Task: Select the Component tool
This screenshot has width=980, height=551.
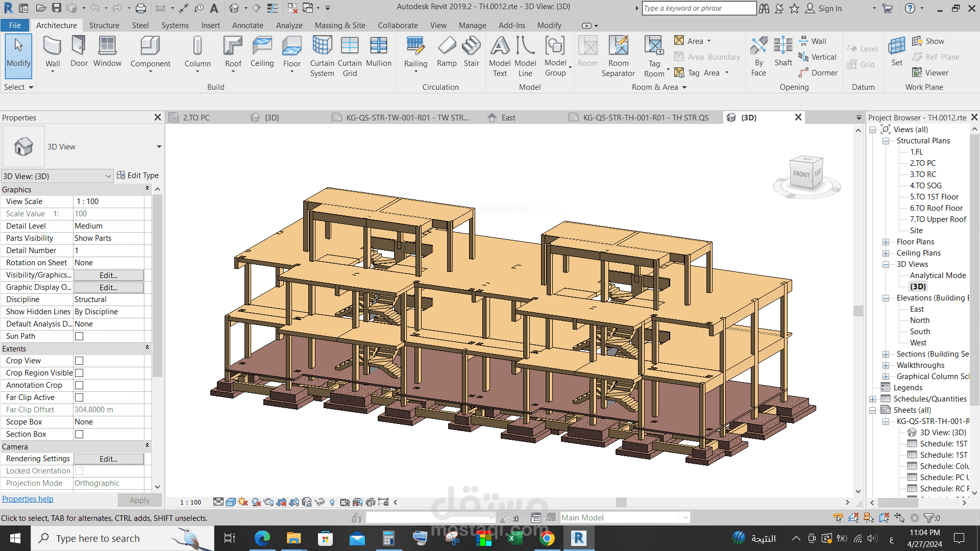Action: pyautogui.click(x=150, y=53)
